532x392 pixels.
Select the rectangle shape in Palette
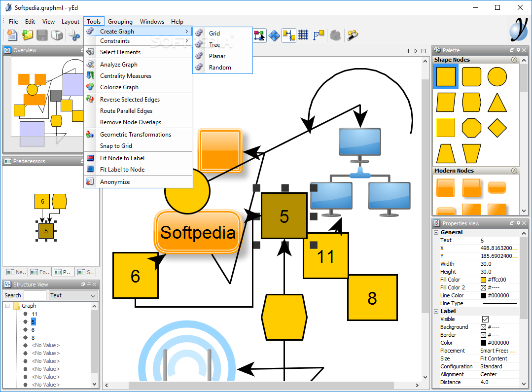coord(446,77)
